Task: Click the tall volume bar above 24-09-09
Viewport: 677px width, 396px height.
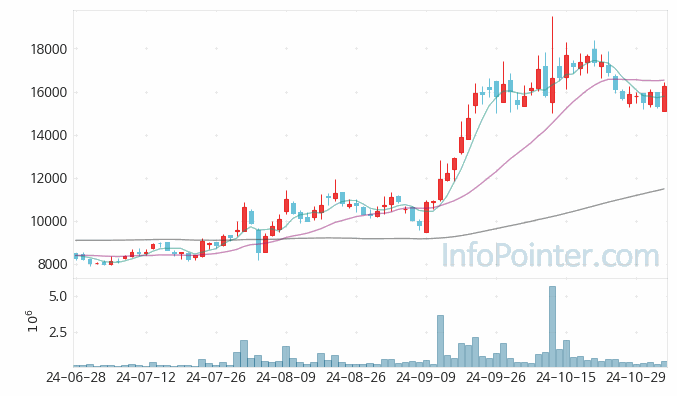Action: (x=440, y=341)
